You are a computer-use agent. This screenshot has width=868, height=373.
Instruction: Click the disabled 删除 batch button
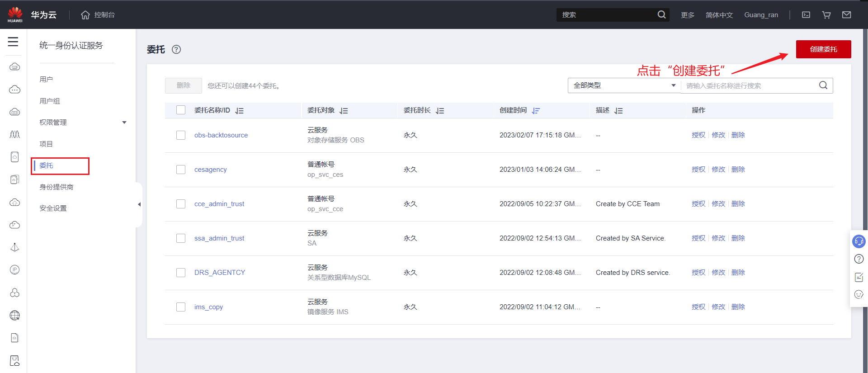pyautogui.click(x=183, y=85)
